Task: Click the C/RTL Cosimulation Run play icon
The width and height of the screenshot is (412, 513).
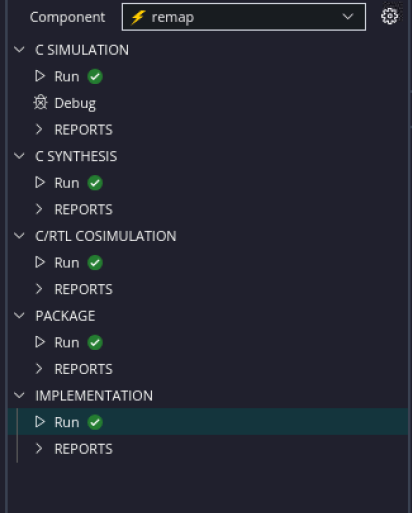Action: point(40,262)
